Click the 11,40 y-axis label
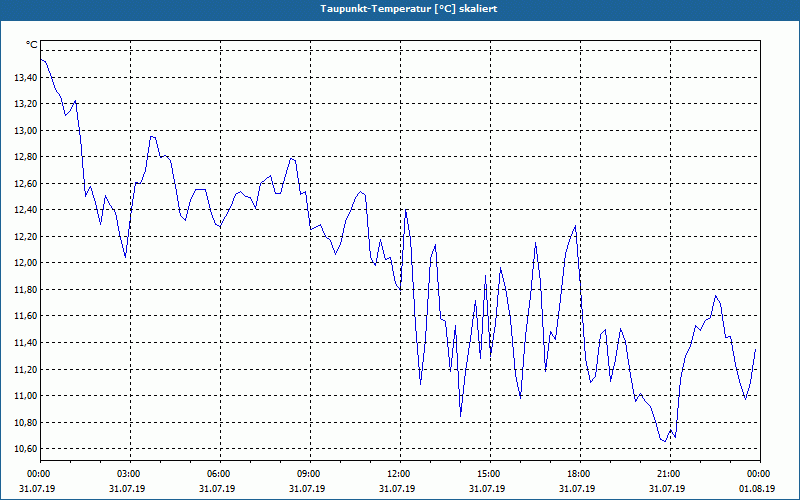Viewport: 800px width, 500px height. pos(26,343)
